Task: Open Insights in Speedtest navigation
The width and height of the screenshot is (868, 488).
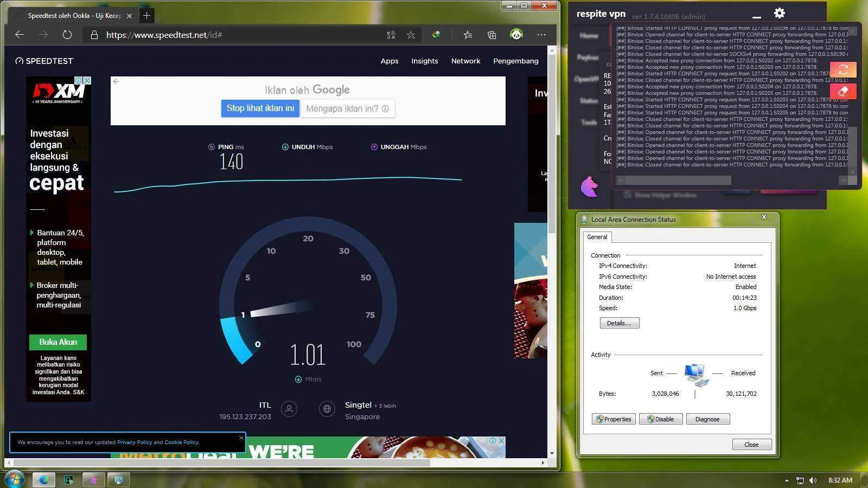Action: tap(424, 61)
